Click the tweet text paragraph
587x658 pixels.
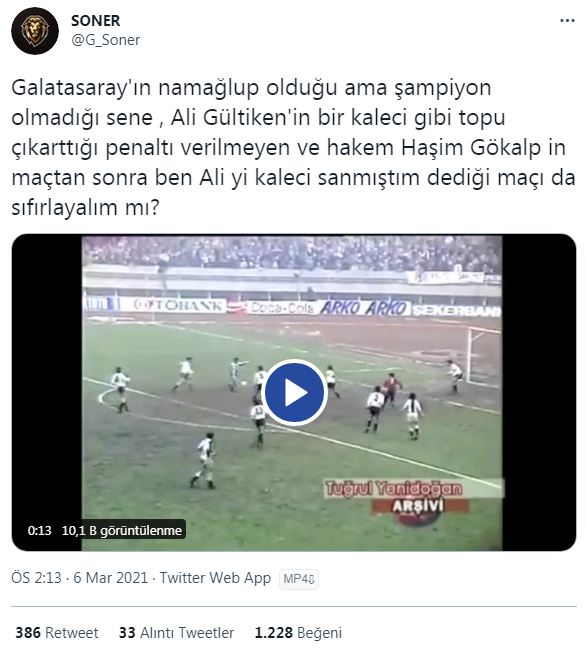(293, 148)
